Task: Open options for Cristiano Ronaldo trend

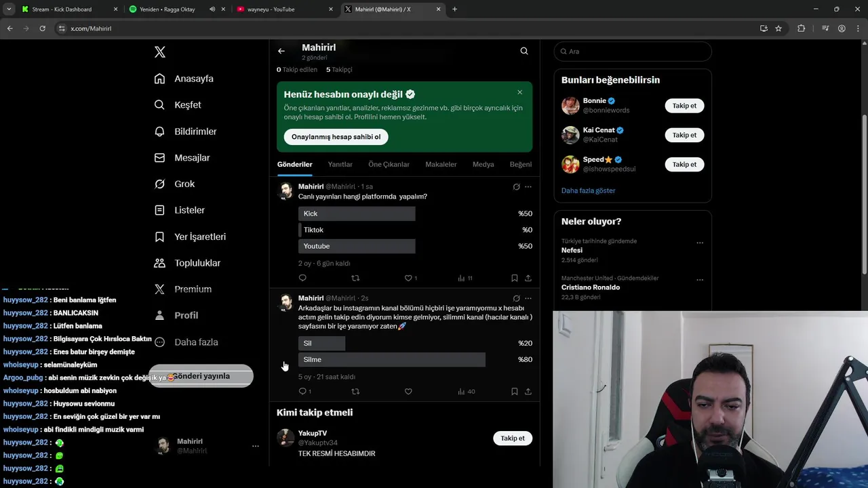Action: (x=700, y=280)
